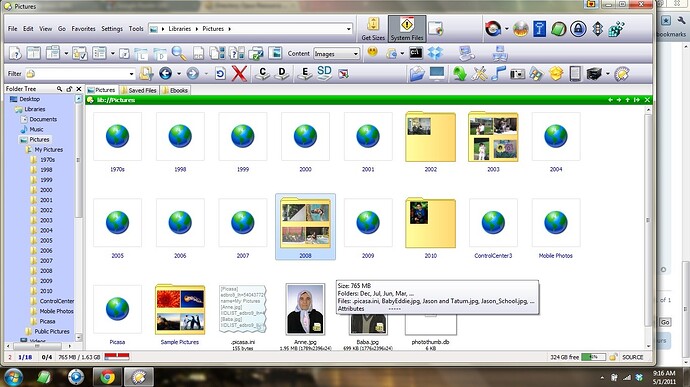
Task: Click the SOURCE label in status bar
Action: coord(632,357)
